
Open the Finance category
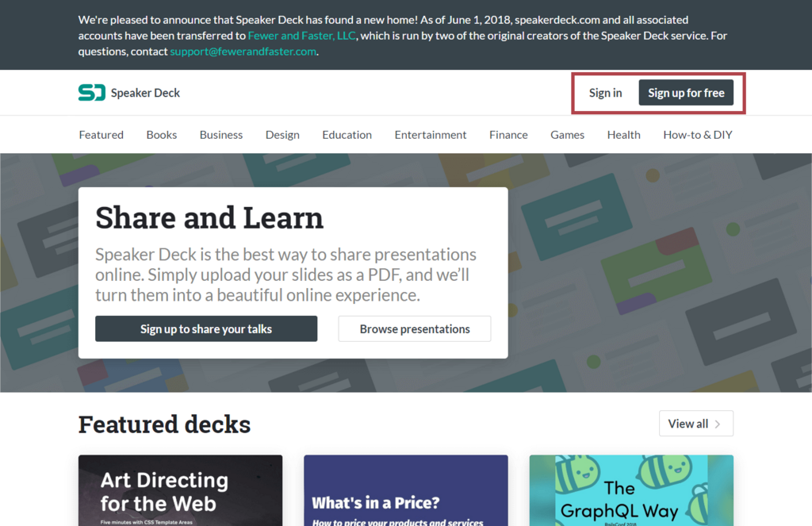[508, 135]
